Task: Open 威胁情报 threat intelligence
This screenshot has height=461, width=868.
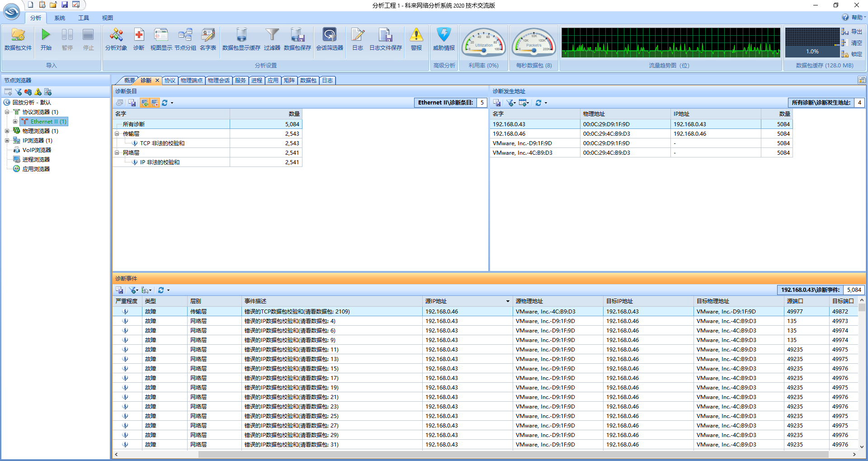Action: 444,40
